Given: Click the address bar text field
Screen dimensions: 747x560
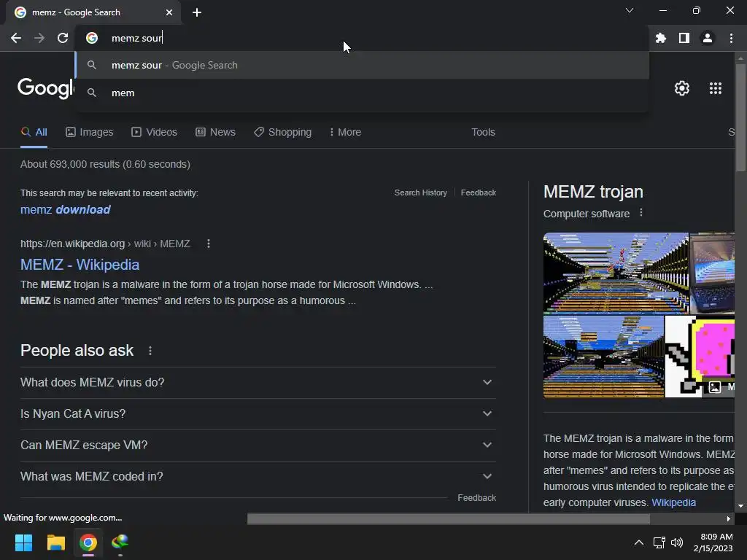Looking at the screenshot, I should (x=362, y=38).
